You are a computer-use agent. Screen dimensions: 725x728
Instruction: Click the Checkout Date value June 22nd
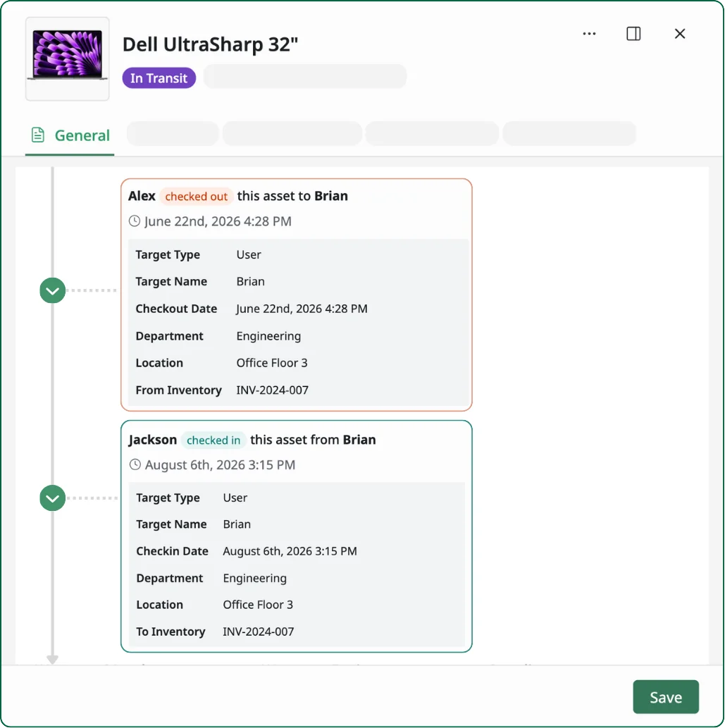[302, 309]
